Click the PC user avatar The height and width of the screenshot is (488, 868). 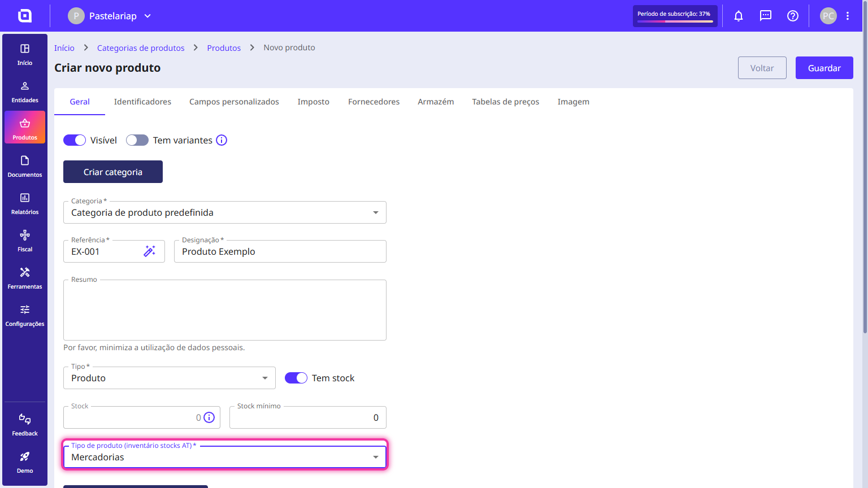click(828, 16)
